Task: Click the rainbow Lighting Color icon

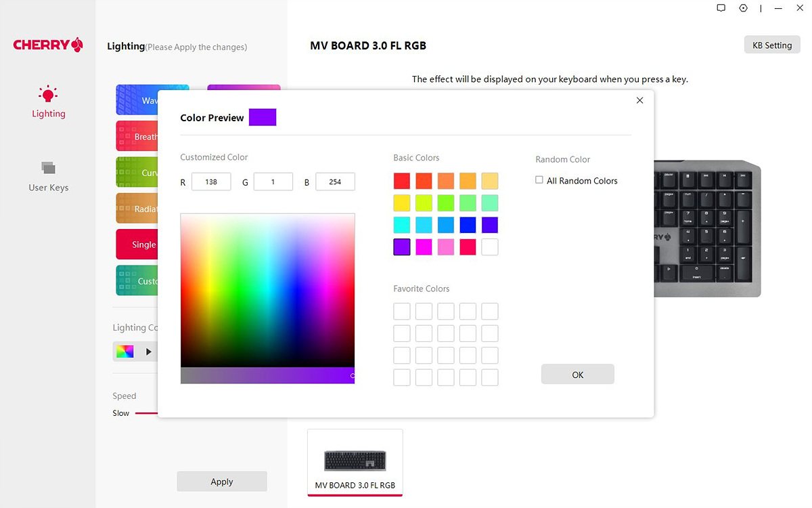Action: click(125, 352)
